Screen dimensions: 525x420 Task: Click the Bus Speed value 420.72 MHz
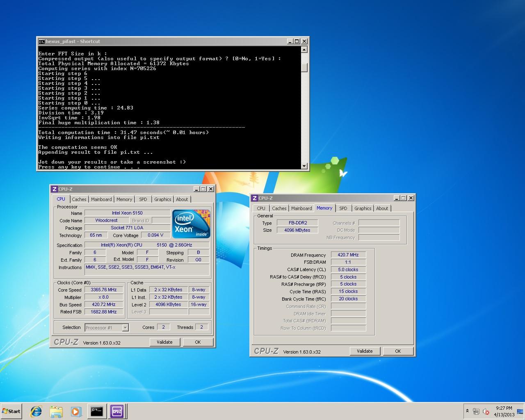(x=104, y=304)
